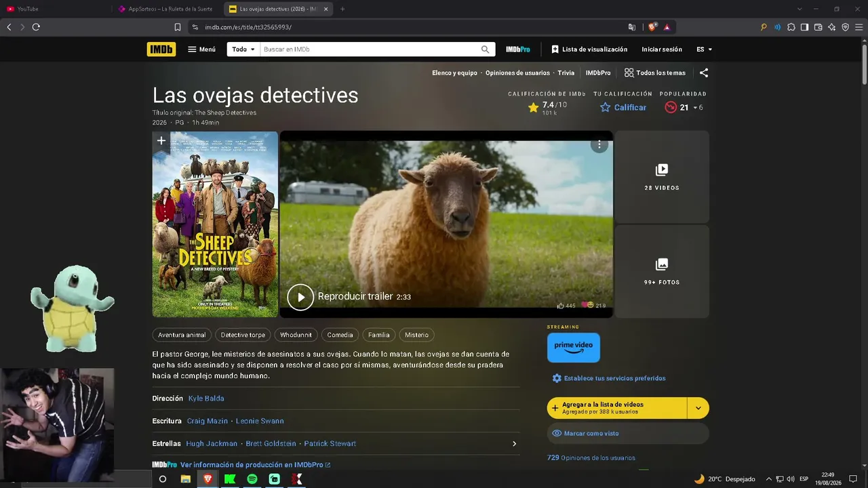Screen dimensions: 868x488
Task: Add to watchlist via poster plus ribbon
Action: tap(161, 141)
